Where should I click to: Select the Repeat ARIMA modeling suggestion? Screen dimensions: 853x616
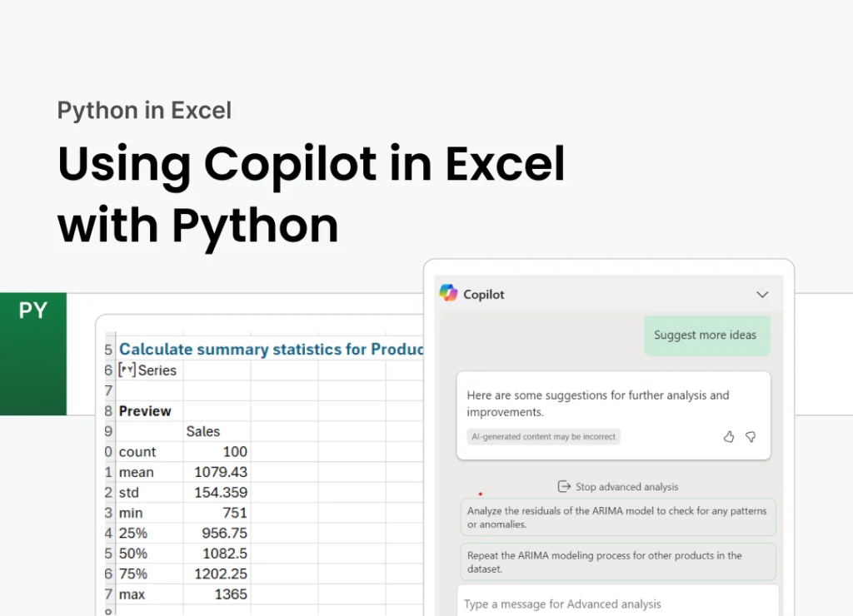[618, 561]
